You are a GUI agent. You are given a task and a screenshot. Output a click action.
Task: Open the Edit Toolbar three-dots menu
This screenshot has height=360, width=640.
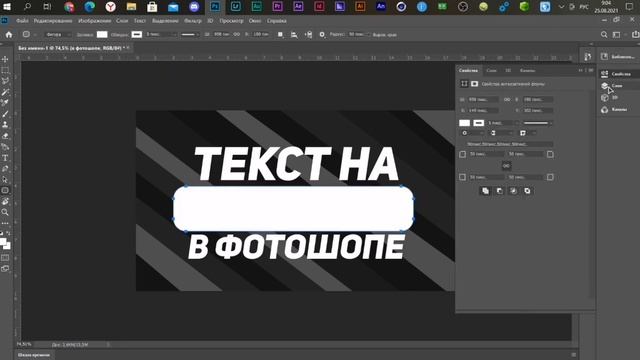coord(5,223)
